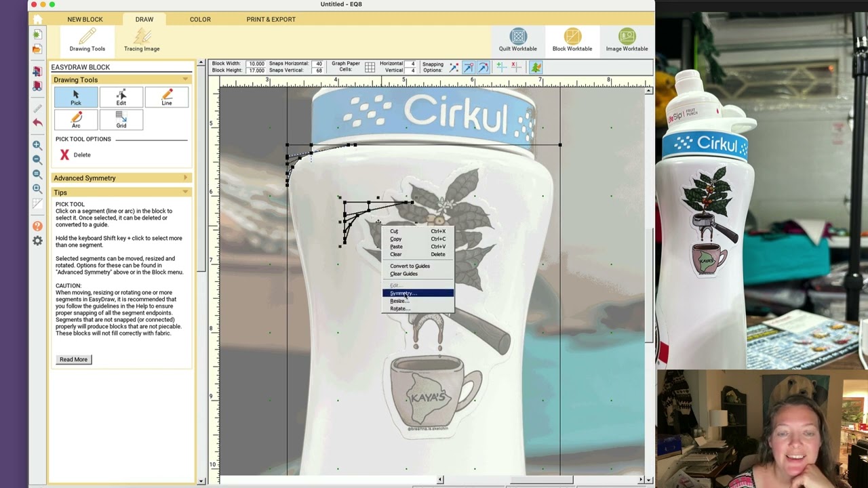The image size is (868, 488).
Task: Select the Grid tool
Action: tap(121, 120)
